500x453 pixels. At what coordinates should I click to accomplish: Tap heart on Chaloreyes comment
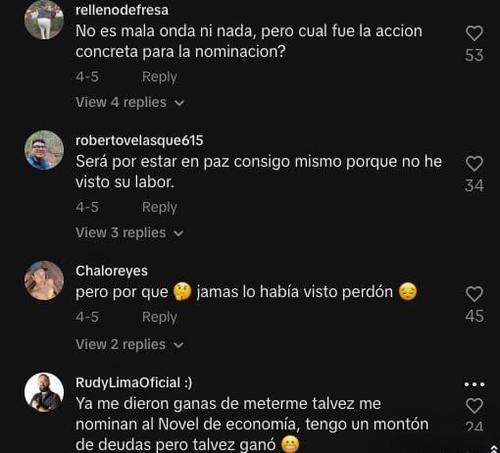474,294
